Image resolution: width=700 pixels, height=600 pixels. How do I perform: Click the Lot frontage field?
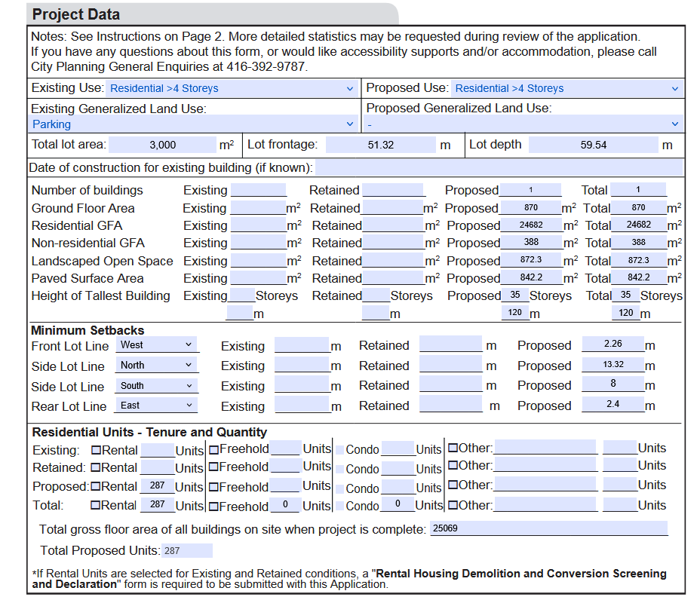point(380,145)
